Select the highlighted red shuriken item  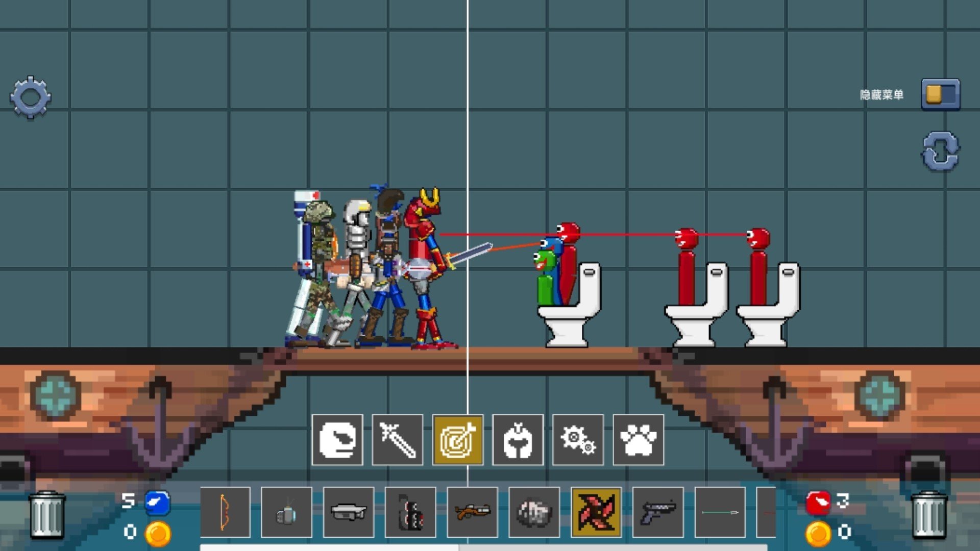click(596, 512)
